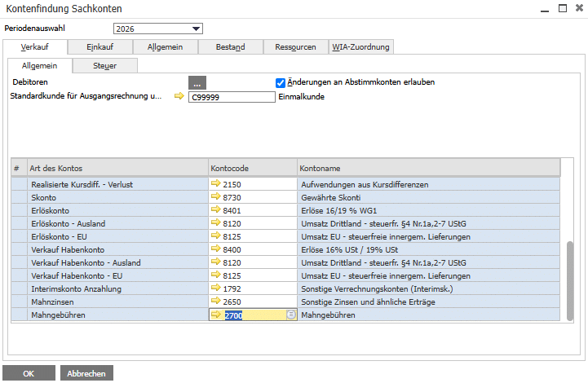
Task: Open link arrow for account 1792
Action: tap(215, 288)
